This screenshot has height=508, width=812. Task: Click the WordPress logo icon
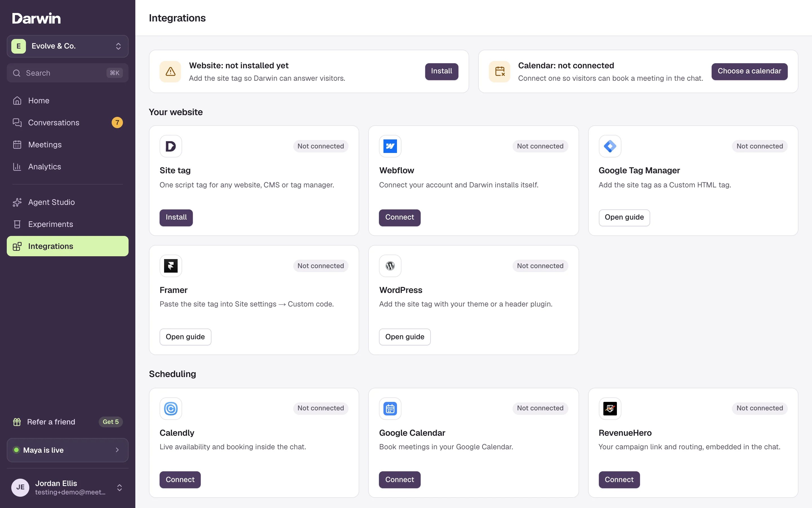390,266
